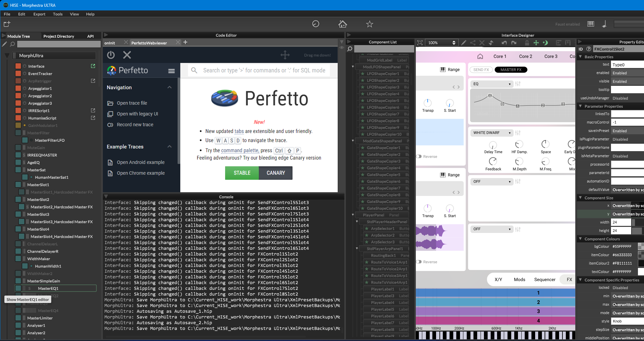Click the Feedback knob

493,161
